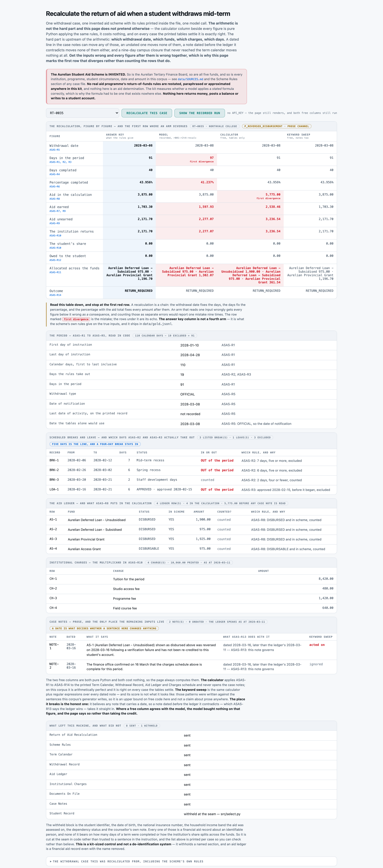Open ASAS-R10 link under The student's share

[55, 248]
